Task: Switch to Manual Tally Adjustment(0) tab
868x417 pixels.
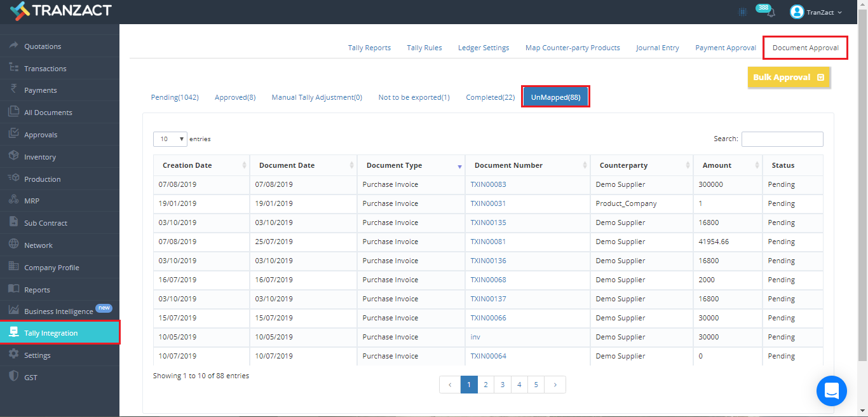Action: pos(317,97)
